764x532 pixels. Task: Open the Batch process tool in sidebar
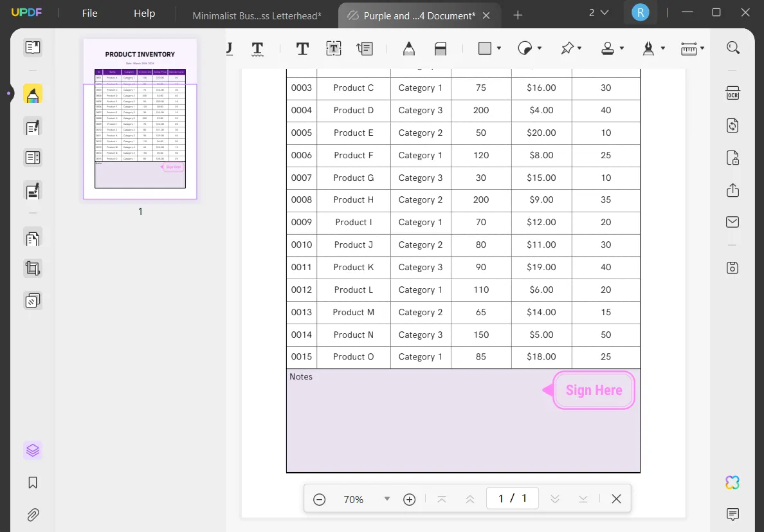(33, 301)
